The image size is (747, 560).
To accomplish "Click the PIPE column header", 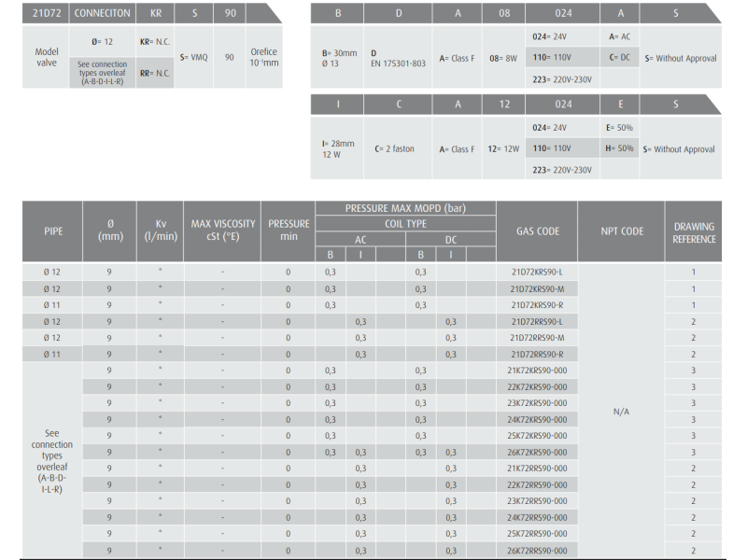I will pyautogui.click(x=53, y=231).
